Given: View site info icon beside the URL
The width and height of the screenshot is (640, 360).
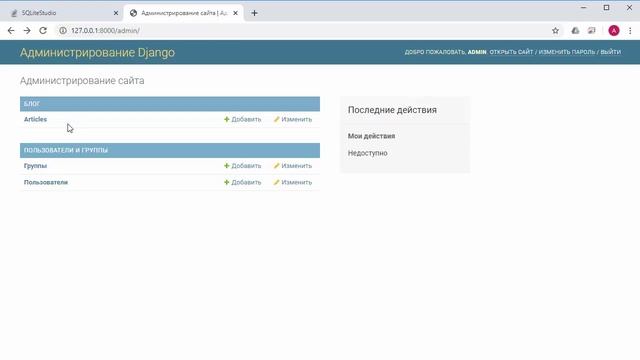Looking at the screenshot, I should coord(63,31).
